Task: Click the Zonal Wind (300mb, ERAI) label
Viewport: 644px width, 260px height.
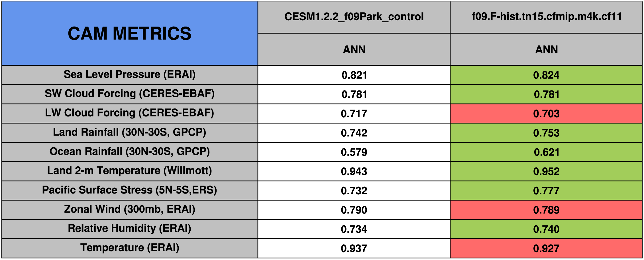Action: point(129,209)
